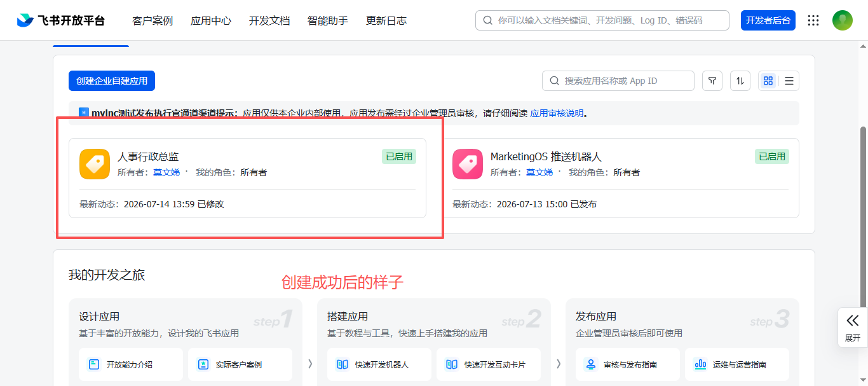Open 快速开发互动卡片 card
Image resolution: width=868 pixels, height=386 pixels.
[x=489, y=364]
